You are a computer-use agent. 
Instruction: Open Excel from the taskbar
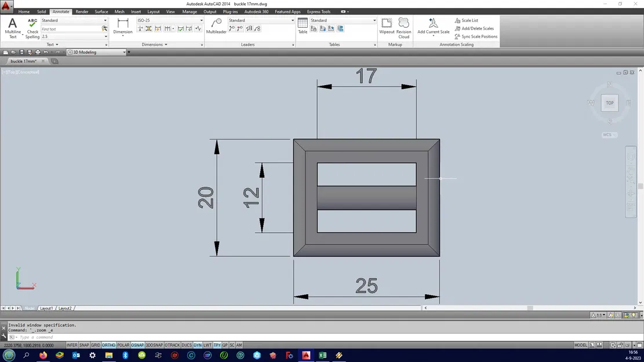click(322, 355)
